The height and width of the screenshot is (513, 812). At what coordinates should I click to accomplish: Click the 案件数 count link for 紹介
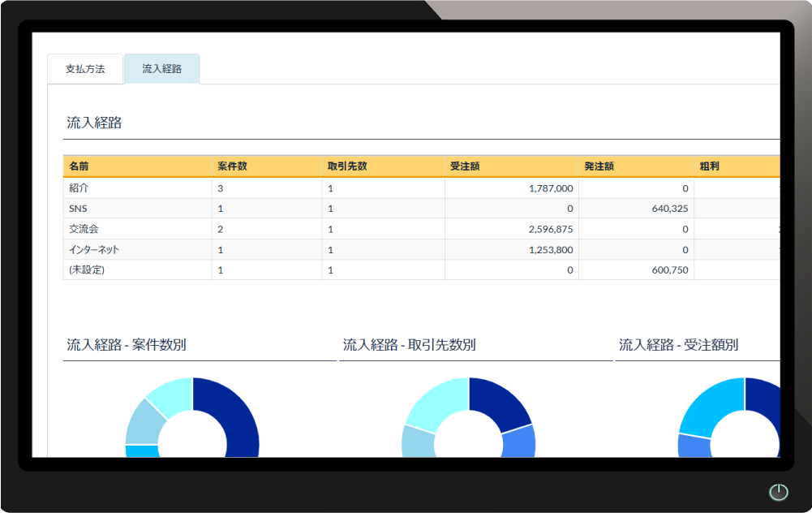tap(218, 187)
